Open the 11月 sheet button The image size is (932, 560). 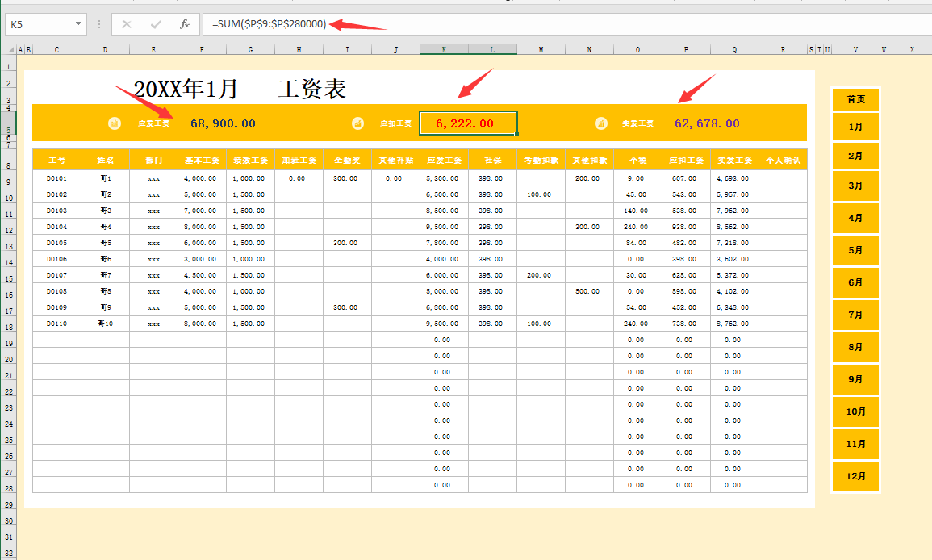coord(855,444)
